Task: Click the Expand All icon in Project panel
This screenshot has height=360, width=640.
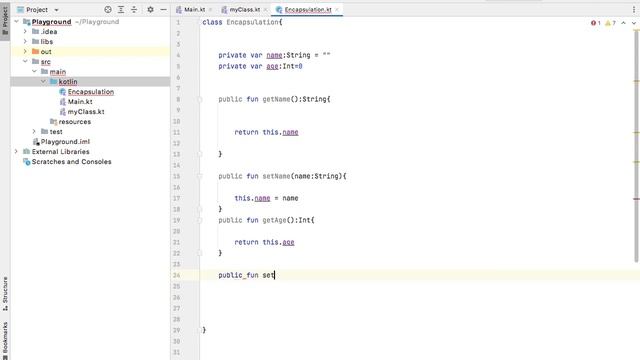Action: [121, 9]
